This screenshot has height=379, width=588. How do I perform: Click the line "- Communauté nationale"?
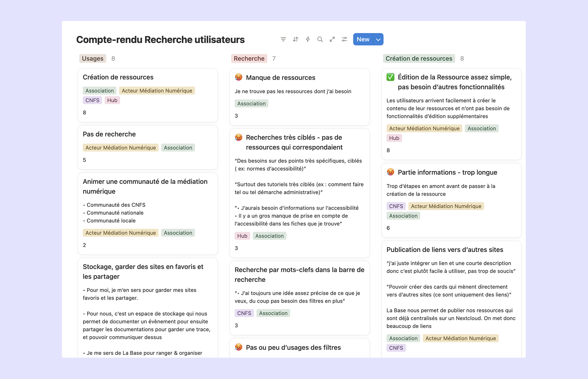113,213
